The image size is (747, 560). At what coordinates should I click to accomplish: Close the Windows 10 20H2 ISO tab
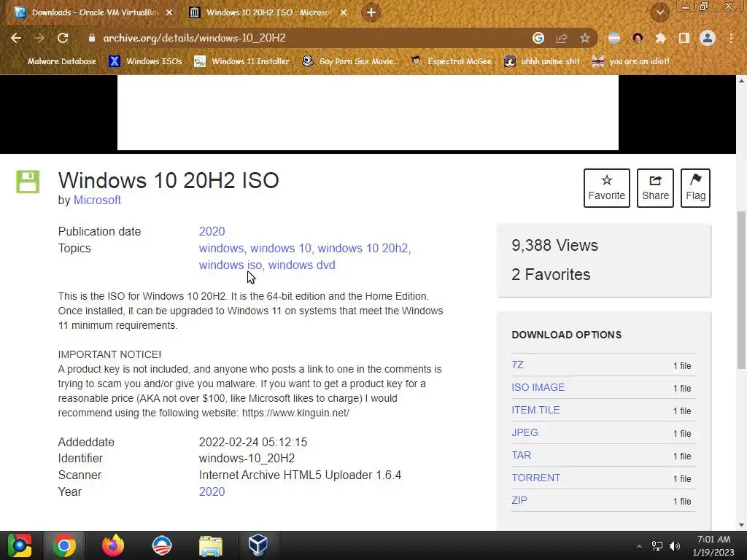[344, 12]
